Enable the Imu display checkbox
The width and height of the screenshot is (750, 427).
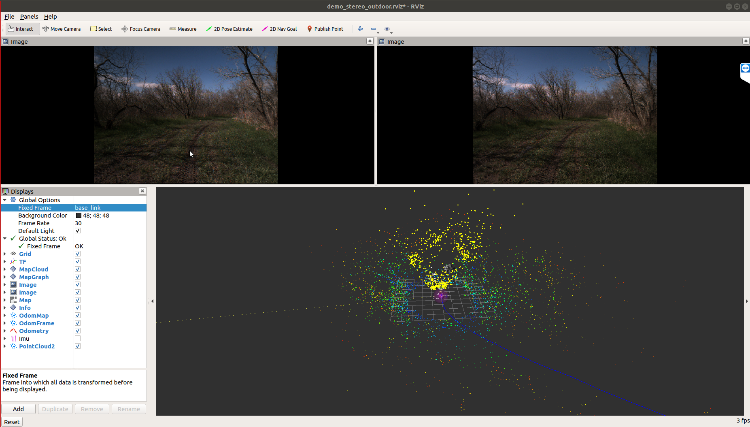(x=78, y=338)
